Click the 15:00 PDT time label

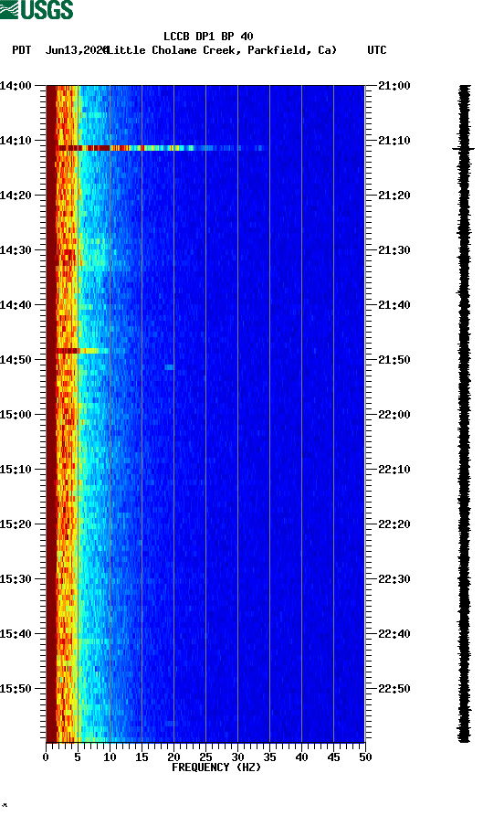click(16, 415)
